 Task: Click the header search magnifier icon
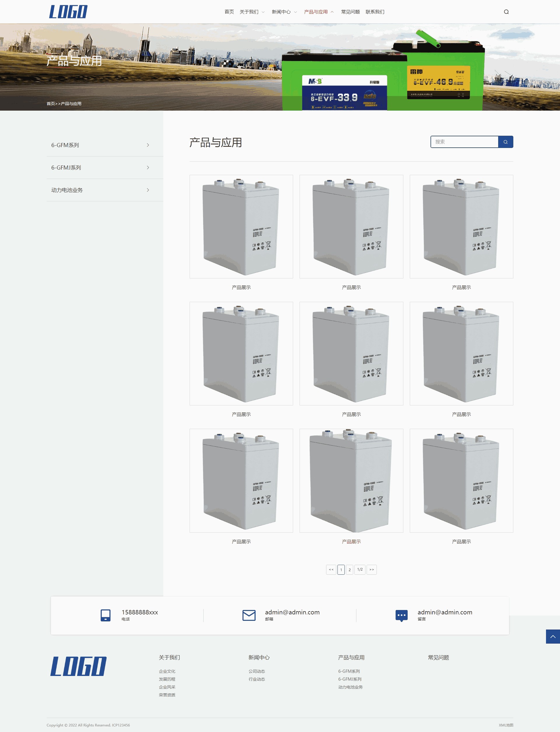coord(506,12)
